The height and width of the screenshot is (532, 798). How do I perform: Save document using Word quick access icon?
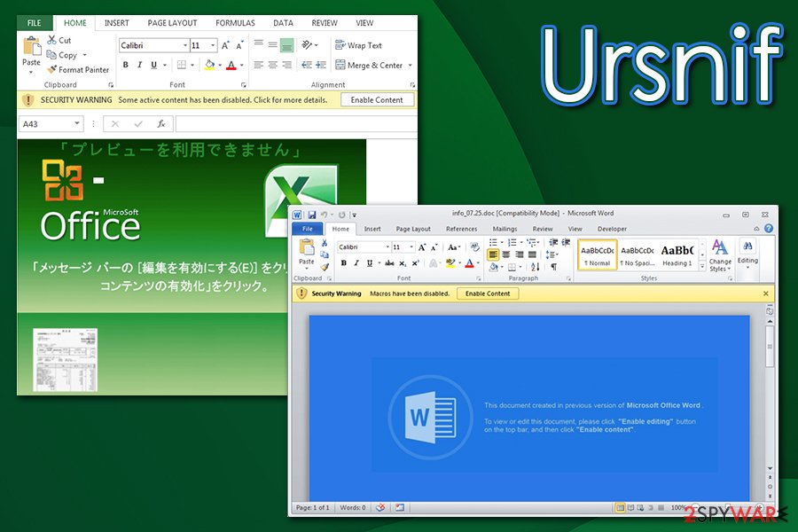point(312,215)
